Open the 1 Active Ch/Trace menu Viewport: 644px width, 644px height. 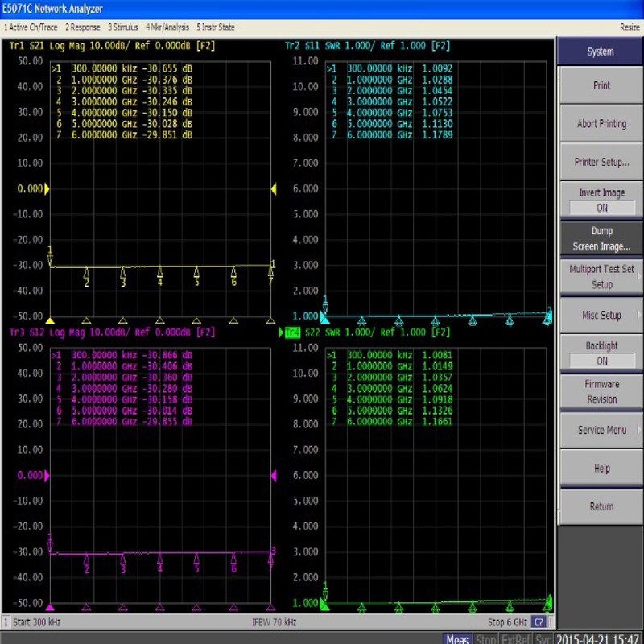click(31, 27)
